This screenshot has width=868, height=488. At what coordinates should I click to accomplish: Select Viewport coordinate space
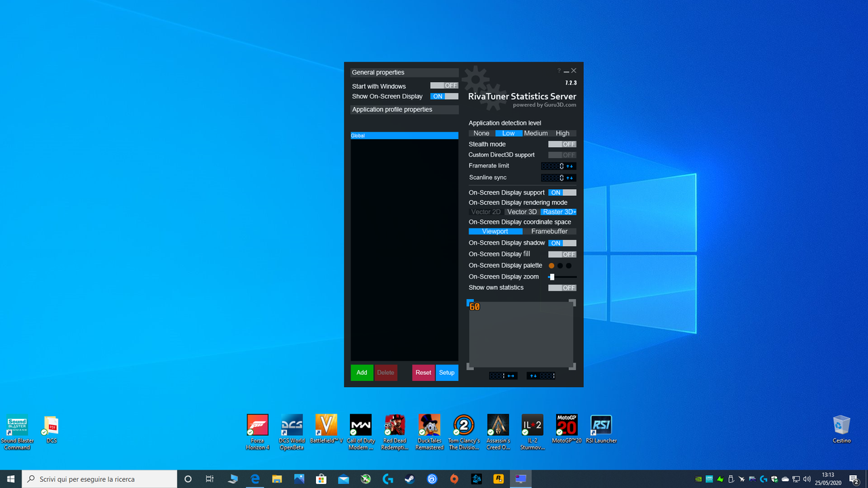pyautogui.click(x=495, y=232)
